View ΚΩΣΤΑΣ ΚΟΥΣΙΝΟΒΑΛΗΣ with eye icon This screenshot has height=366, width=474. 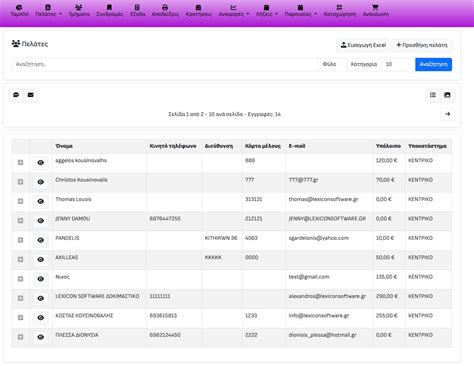click(41, 318)
